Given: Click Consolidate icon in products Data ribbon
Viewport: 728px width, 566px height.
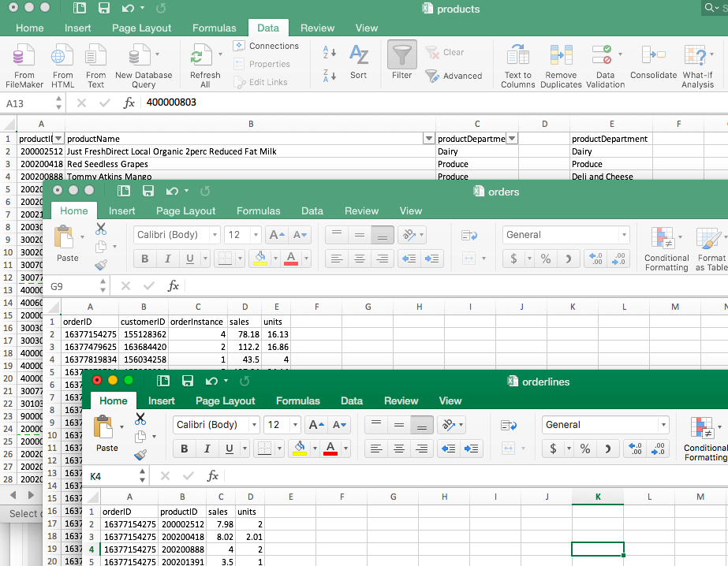Looking at the screenshot, I should coord(653,63).
